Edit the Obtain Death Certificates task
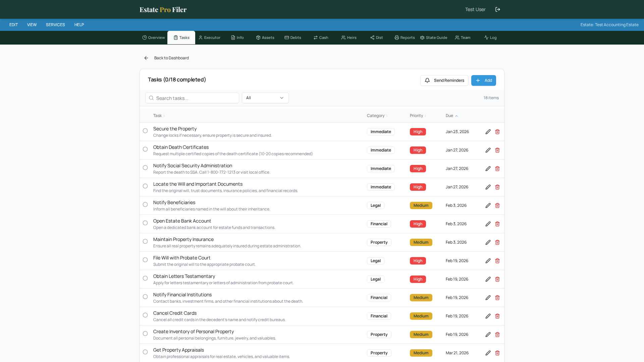 [488, 150]
